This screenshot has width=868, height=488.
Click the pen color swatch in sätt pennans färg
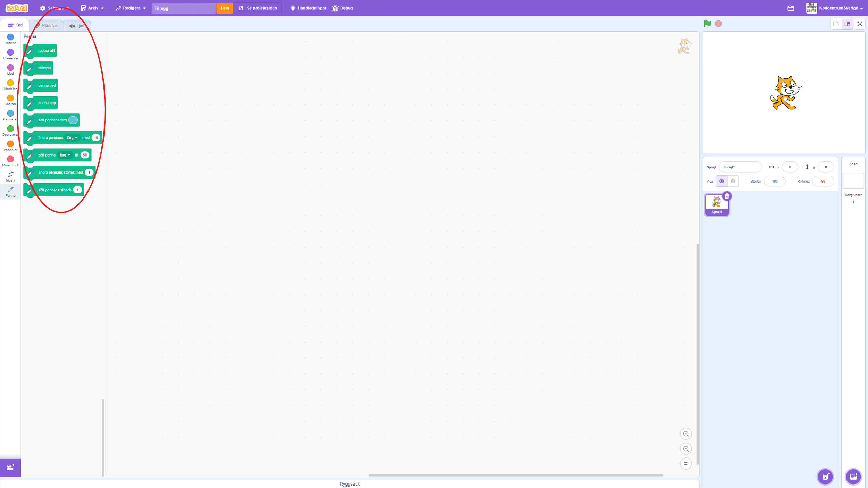[x=73, y=120]
